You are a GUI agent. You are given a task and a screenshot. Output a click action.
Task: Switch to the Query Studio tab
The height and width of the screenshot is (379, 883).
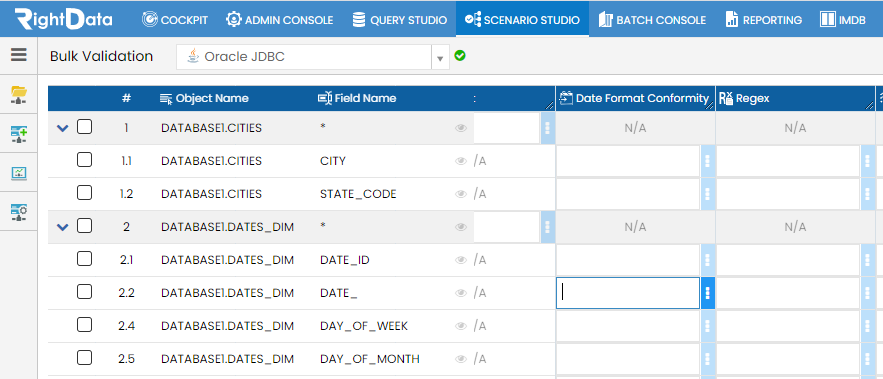coord(399,20)
